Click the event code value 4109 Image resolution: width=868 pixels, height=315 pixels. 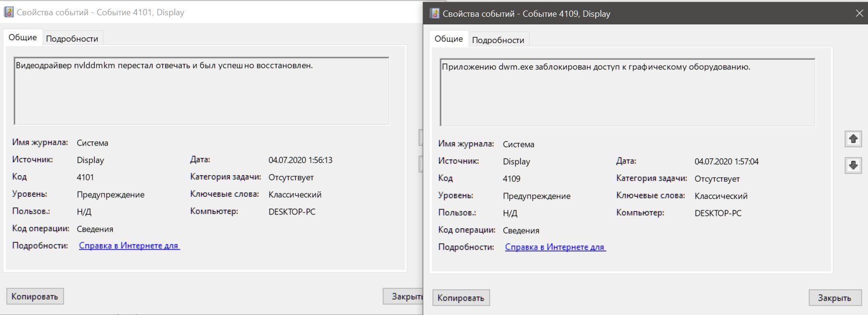[511, 179]
